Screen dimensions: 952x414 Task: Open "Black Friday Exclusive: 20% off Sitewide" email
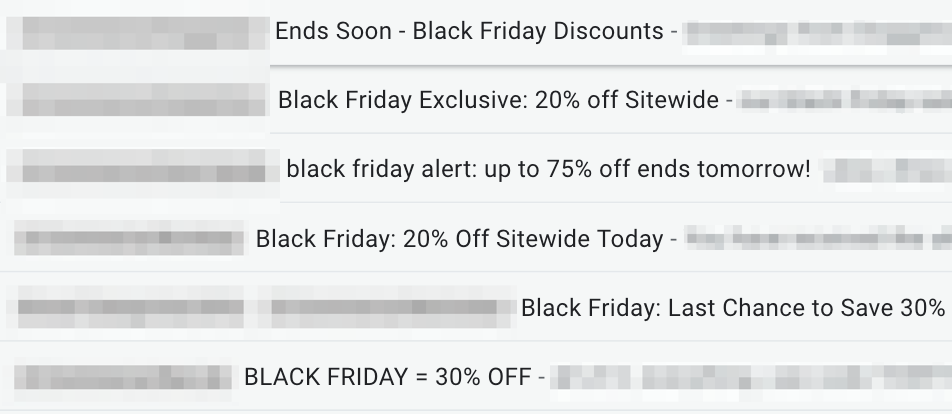pyautogui.click(x=498, y=100)
